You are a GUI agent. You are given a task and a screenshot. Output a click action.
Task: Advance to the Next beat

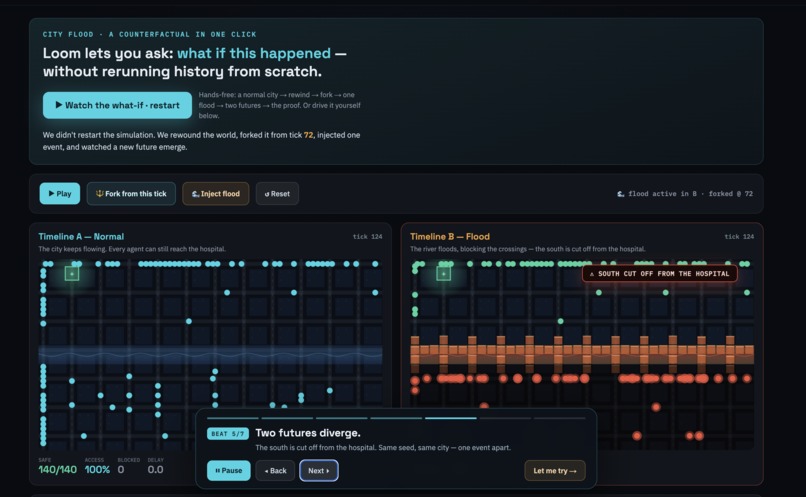[319, 470]
